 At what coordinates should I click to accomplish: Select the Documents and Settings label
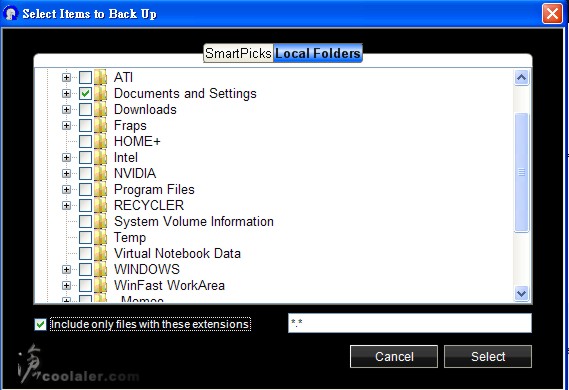tap(185, 93)
